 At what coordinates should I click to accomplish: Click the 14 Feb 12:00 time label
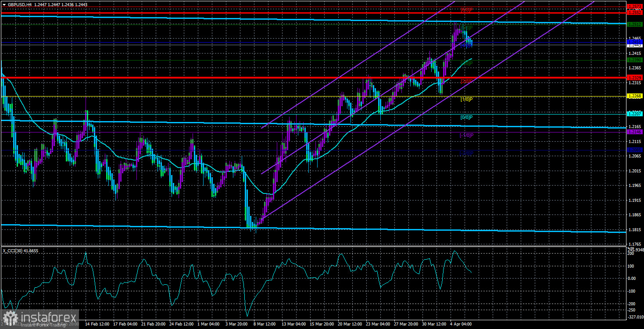click(96, 324)
